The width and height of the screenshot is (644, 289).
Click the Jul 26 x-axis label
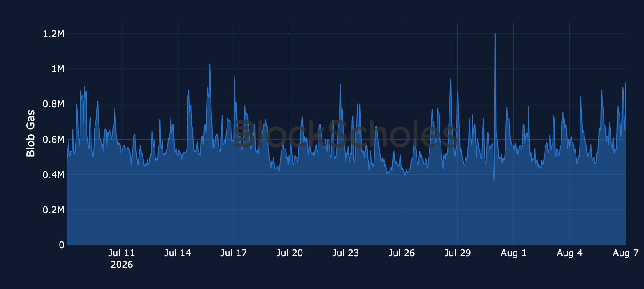click(402, 253)
